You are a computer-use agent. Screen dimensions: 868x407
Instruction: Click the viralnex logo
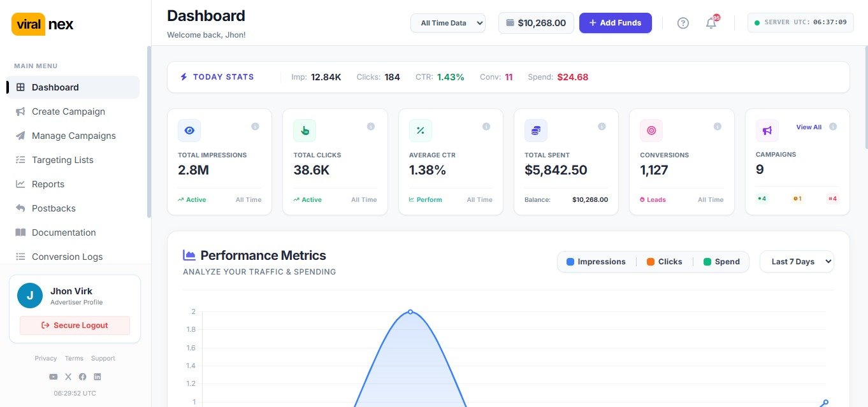[x=43, y=24]
